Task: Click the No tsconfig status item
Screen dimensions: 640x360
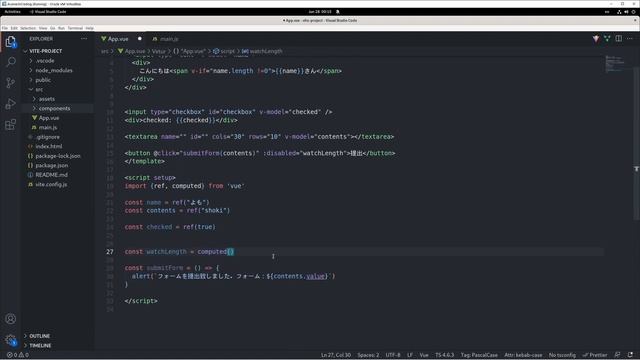Action: click(x=562, y=355)
